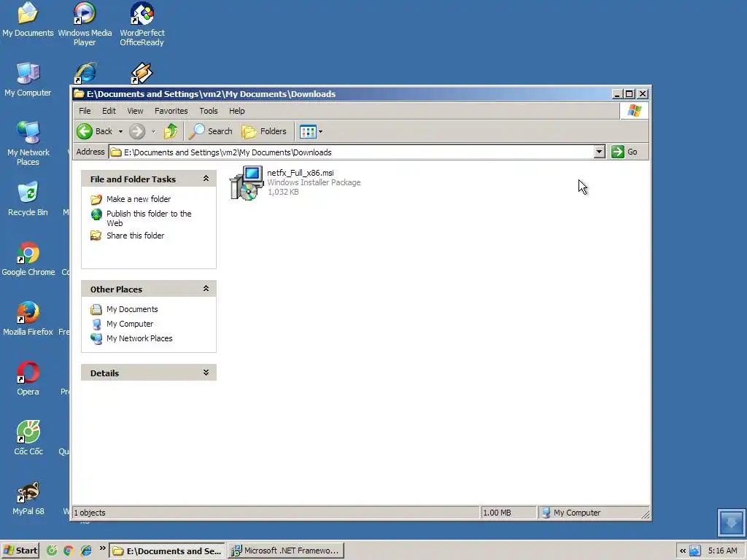Open the Help menu
Viewport: 747px width, 560px height.
click(236, 111)
